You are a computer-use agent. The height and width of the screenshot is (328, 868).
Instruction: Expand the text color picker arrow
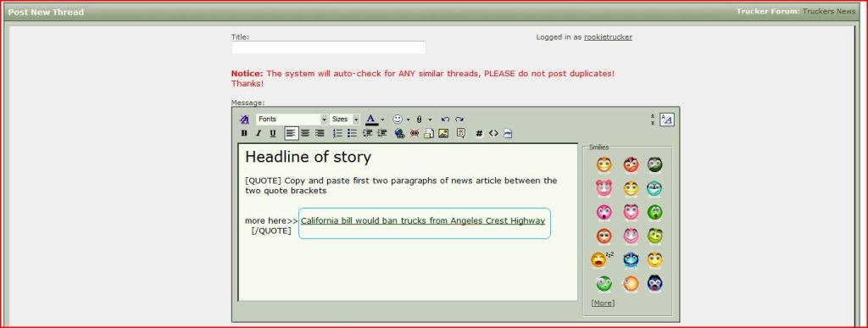coord(382,120)
